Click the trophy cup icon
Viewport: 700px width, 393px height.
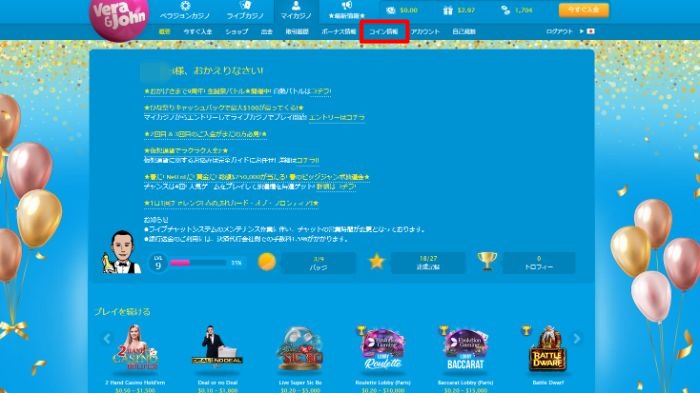point(487,261)
